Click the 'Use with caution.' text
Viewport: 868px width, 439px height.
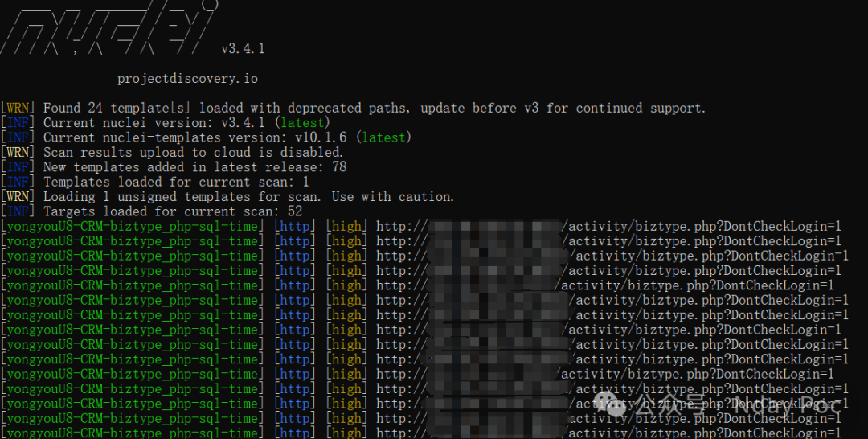click(x=393, y=196)
